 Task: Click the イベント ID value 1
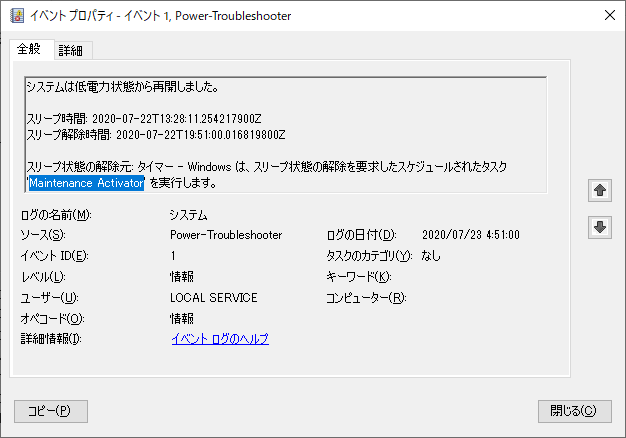[x=173, y=256]
